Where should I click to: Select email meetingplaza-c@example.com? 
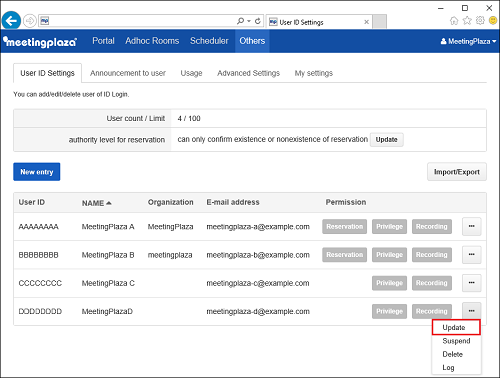point(258,283)
